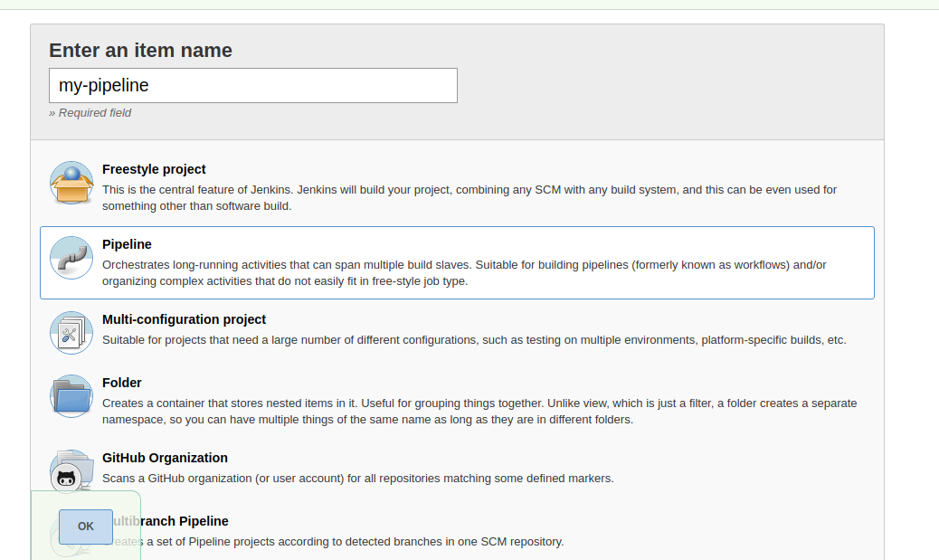Click the Multi-configuration description text
The image size is (939, 560).
(x=474, y=340)
